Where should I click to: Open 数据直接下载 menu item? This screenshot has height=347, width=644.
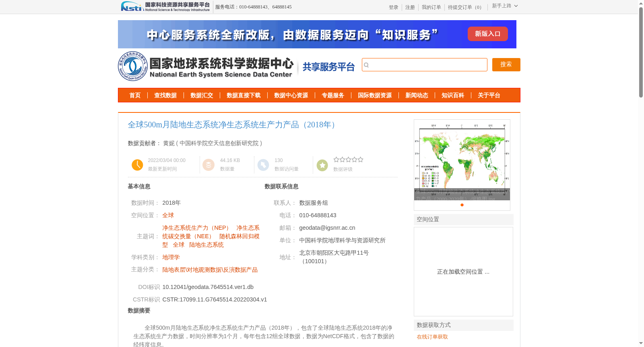[x=244, y=96]
